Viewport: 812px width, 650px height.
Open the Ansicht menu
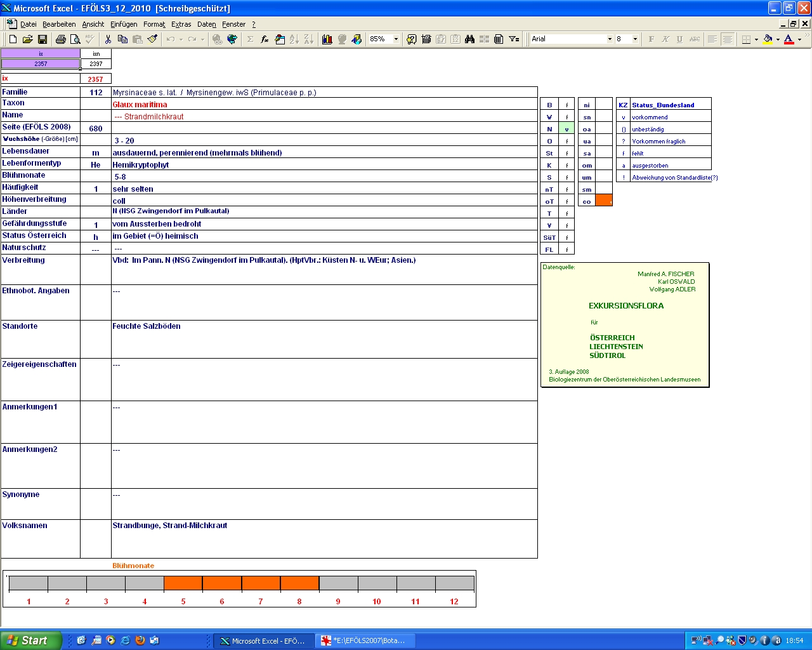tap(93, 24)
